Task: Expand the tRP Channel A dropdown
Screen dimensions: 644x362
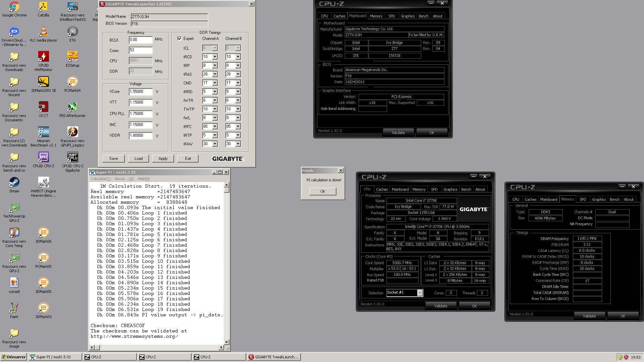Action: pyautogui.click(x=215, y=65)
